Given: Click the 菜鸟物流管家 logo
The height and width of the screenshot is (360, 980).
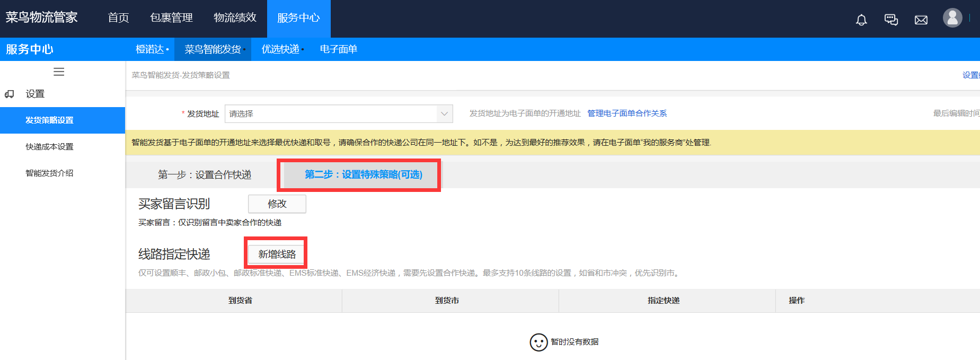Looking at the screenshot, I should click(x=41, y=17).
